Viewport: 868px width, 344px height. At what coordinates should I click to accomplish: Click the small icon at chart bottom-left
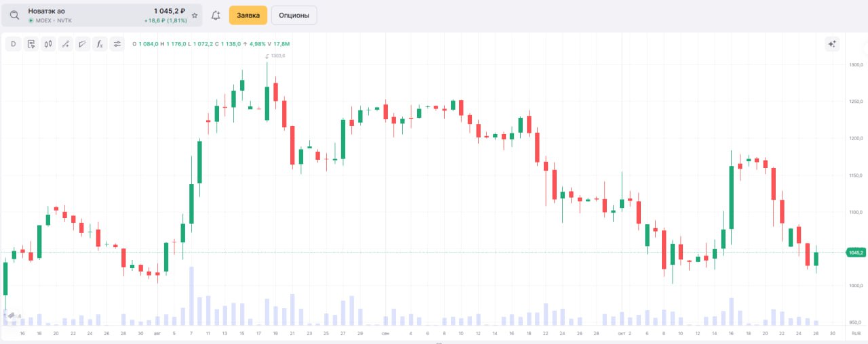(11, 315)
